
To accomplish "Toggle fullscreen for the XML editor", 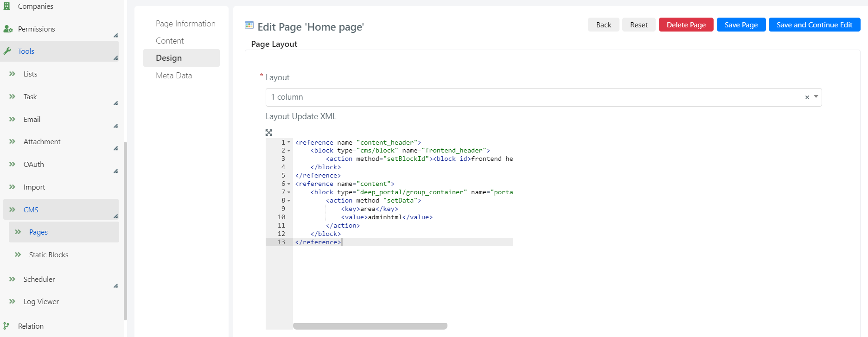I will point(269,133).
